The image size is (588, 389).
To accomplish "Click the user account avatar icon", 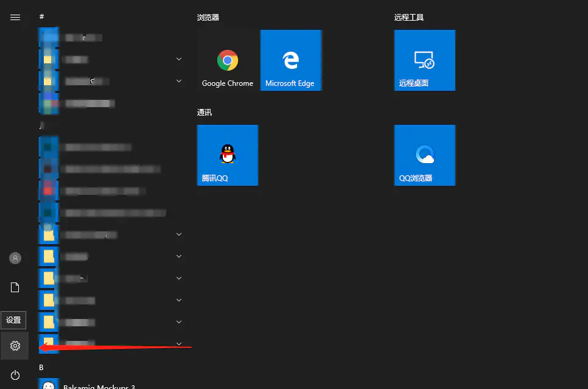I will pyautogui.click(x=15, y=258).
